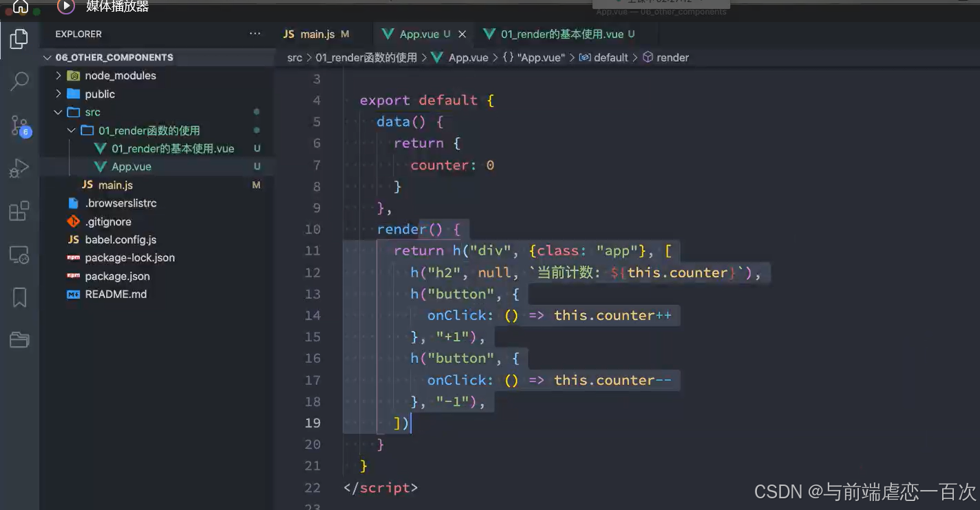This screenshot has width=980, height=510.
Task: Click 01_render函数的使用 breadcrumb segment
Action: 366,58
